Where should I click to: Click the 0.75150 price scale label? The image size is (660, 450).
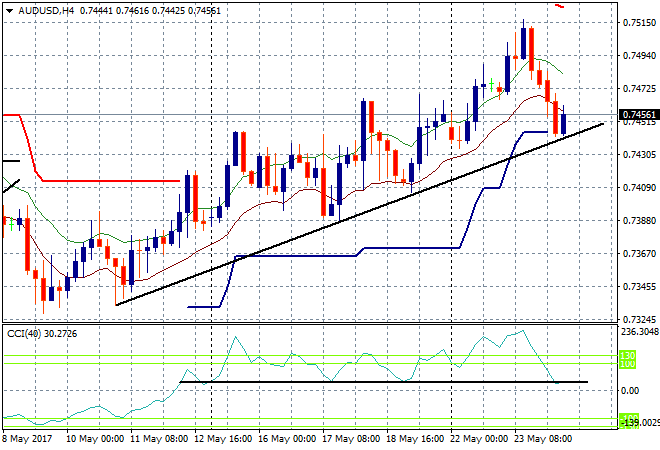tap(639, 23)
